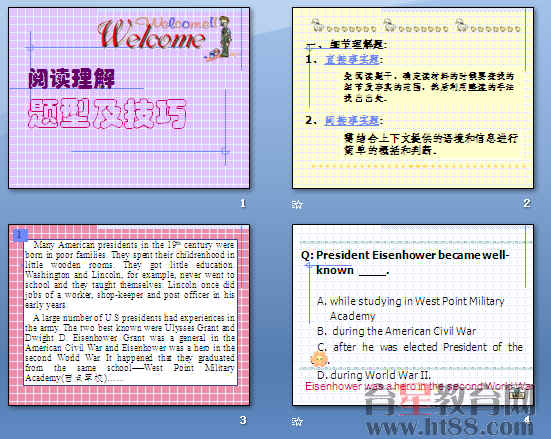Select the slide 4 Eisenhower question thumbnail
Image resolution: width=551 pixels, height=439 pixels.
tap(413, 315)
